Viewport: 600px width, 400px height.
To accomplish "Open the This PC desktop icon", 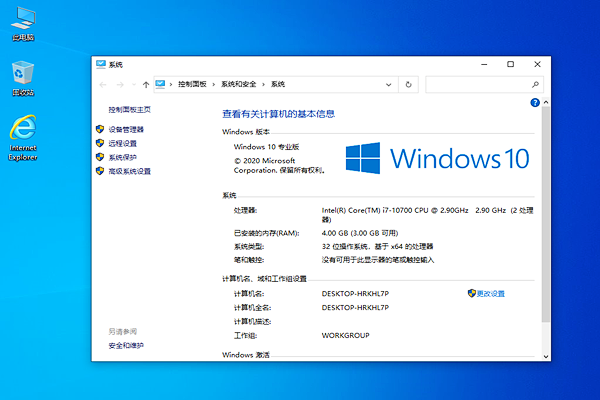I will (23, 23).
